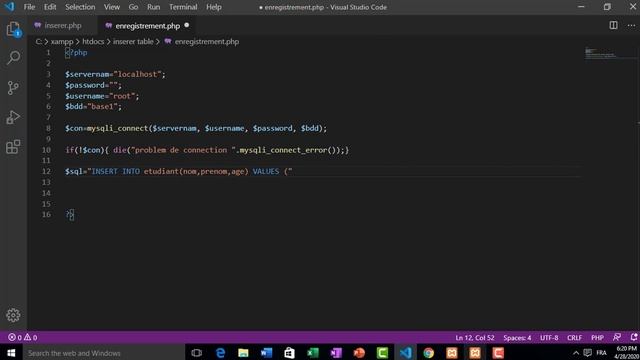Open the system tray clock and date
640x360 pixels.
626,353
